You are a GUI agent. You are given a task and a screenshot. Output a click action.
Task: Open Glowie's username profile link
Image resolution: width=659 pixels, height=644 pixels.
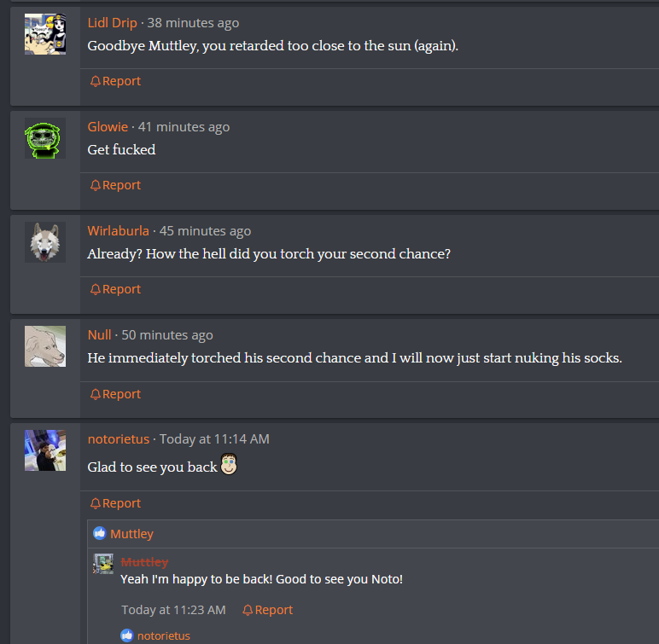(x=108, y=127)
